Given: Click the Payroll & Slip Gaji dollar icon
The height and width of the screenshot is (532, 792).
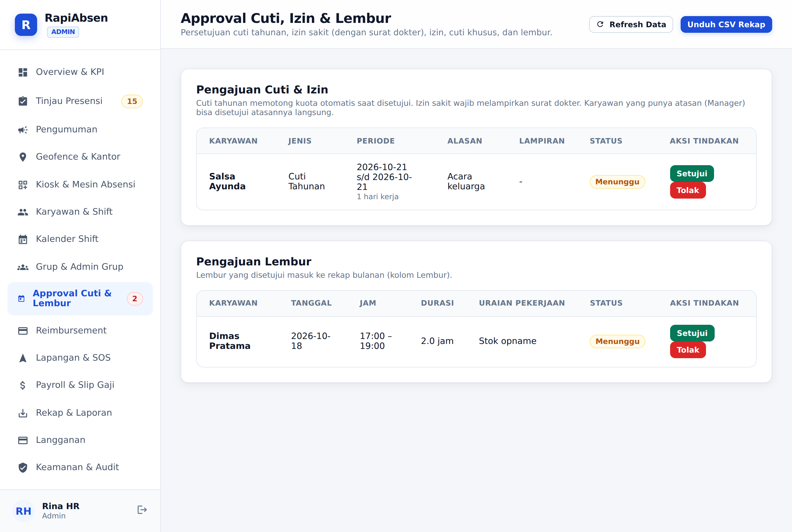Looking at the screenshot, I should 23,385.
